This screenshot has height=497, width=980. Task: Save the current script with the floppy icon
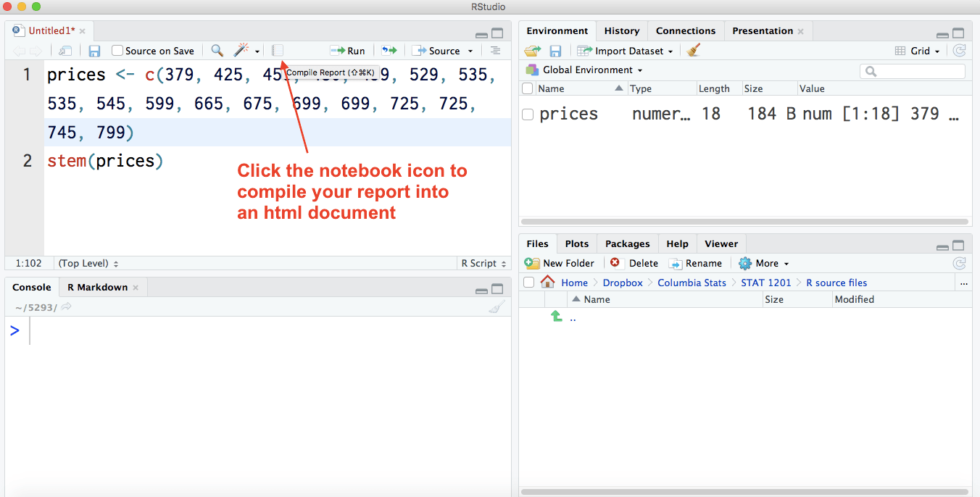(x=94, y=51)
